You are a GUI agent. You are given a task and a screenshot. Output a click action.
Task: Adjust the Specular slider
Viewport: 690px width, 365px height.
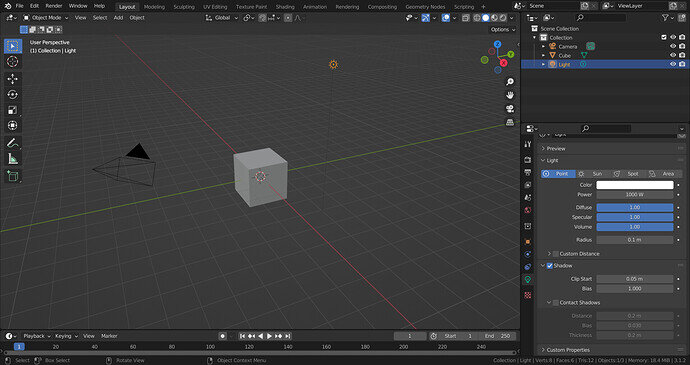[x=635, y=217]
